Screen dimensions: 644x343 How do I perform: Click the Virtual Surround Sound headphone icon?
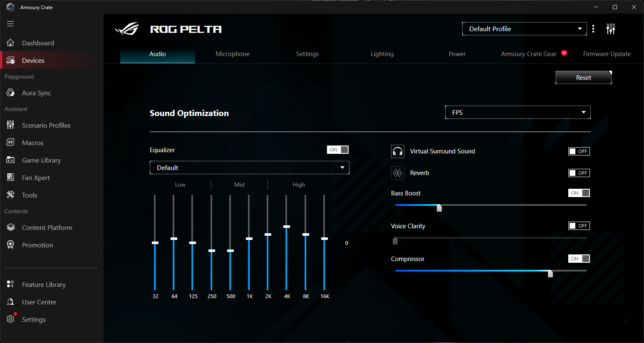(397, 151)
